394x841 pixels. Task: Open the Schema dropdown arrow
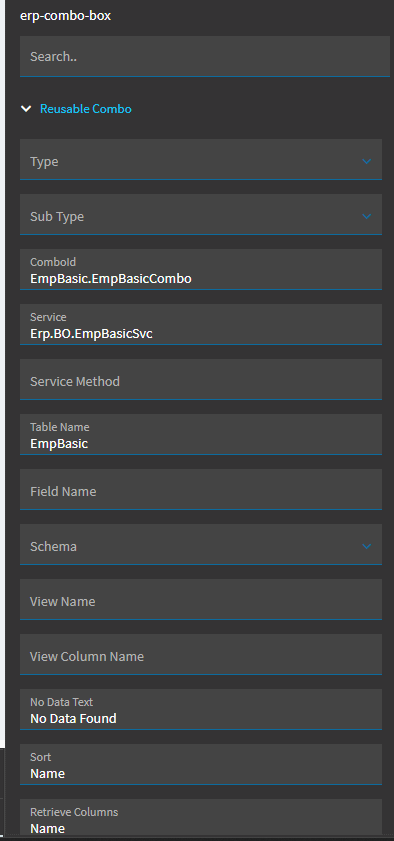(367, 546)
